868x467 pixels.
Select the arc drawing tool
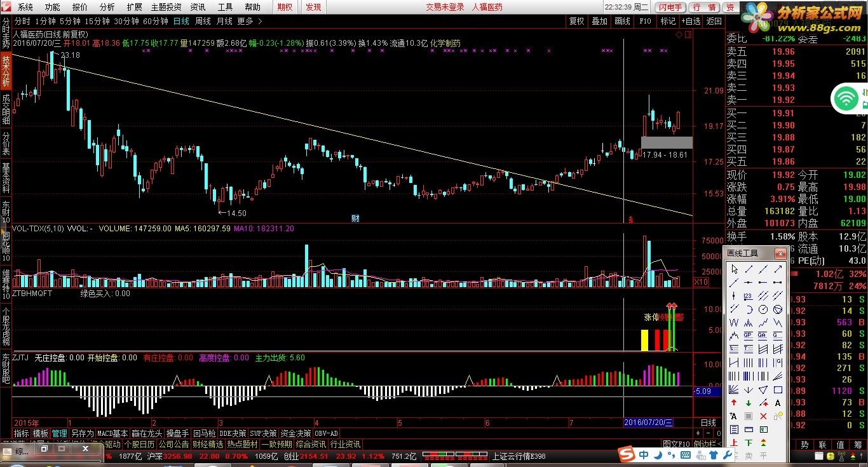pyautogui.click(x=749, y=309)
